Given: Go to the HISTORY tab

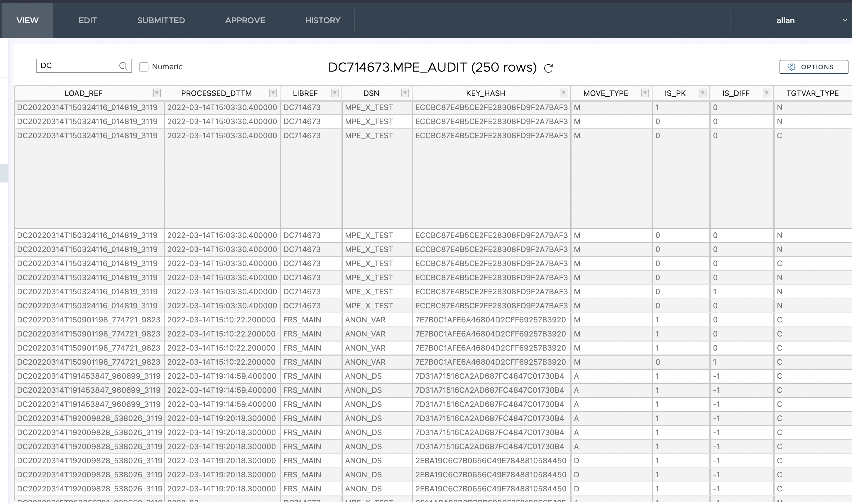Looking at the screenshot, I should [322, 20].
